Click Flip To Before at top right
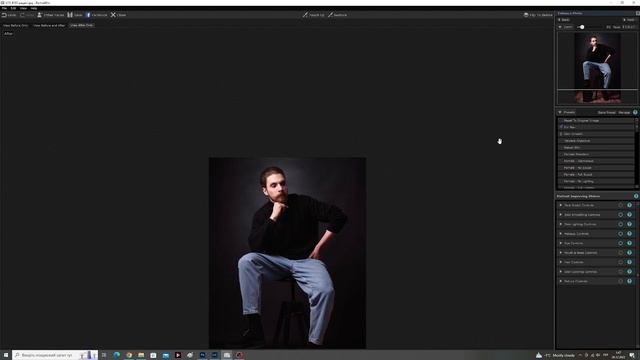The image size is (640, 360). (538, 15)
